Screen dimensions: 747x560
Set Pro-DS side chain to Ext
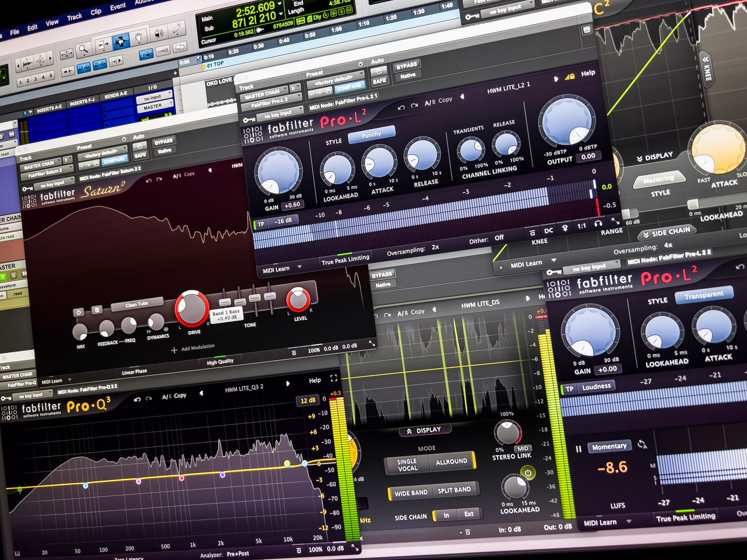coord(469,514)
